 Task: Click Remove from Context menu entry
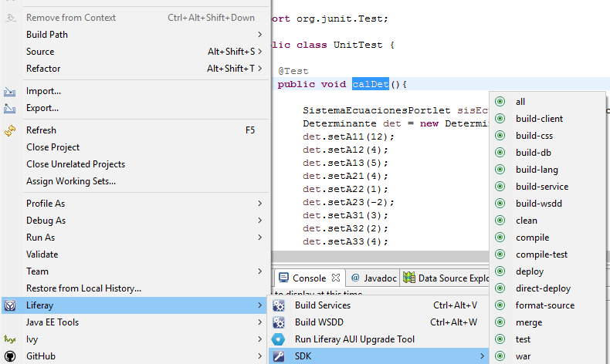134,18
